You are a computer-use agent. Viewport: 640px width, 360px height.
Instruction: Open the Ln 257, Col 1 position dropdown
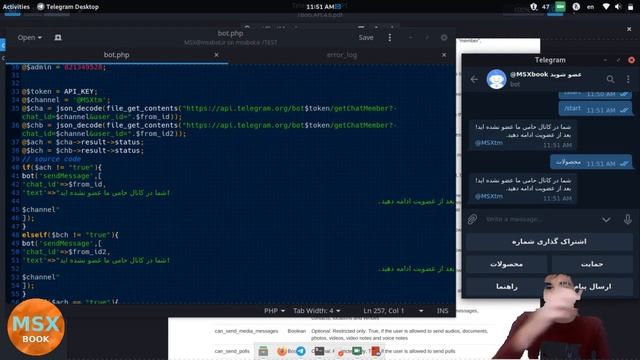point(393,311)
